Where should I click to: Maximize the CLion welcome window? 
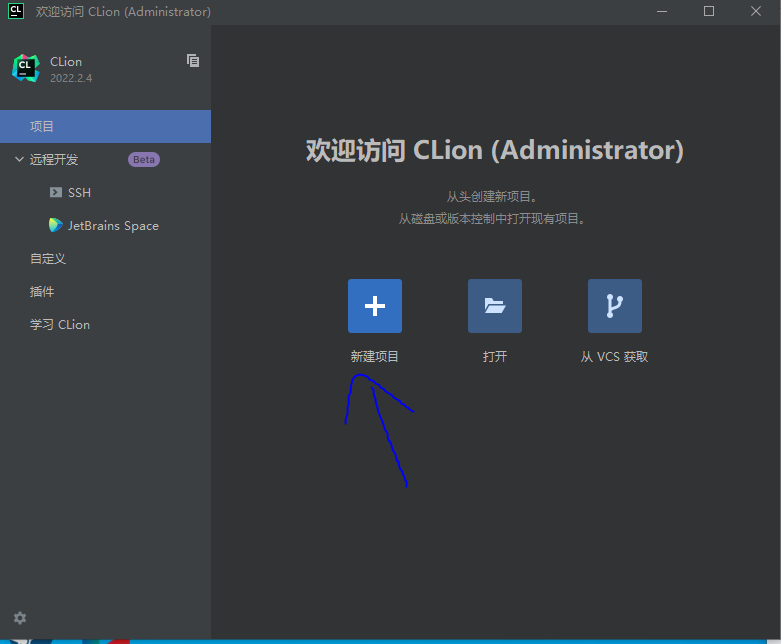[709, 11]
